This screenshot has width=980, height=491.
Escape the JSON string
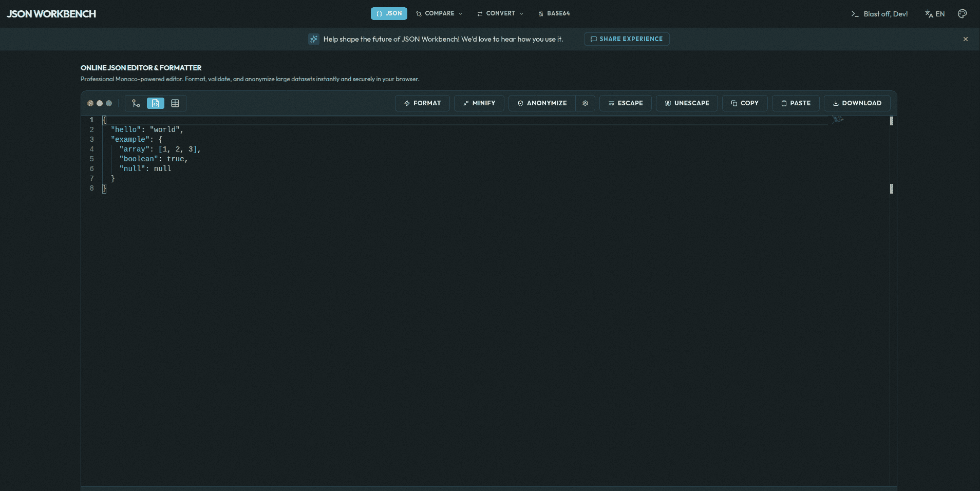626,103
